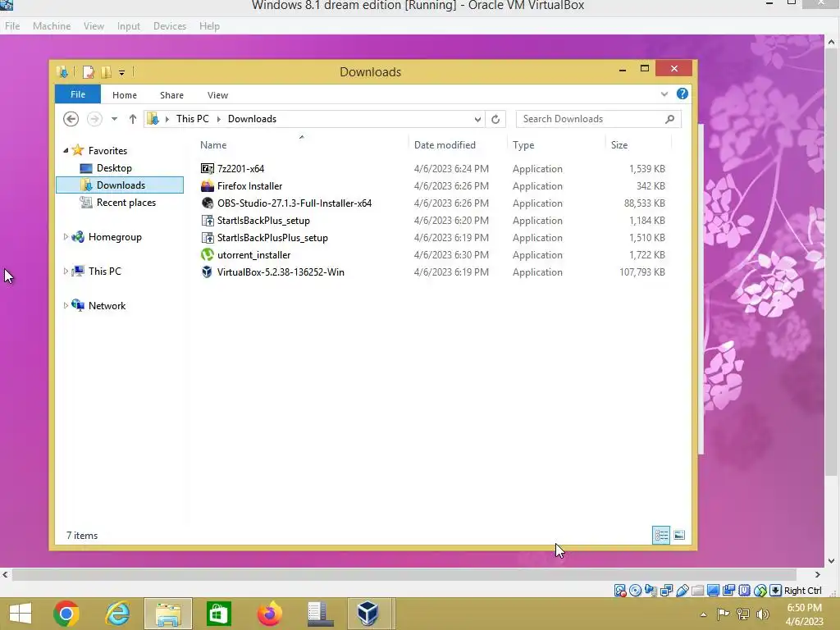Select the utorrent_installer file icon
The height and width of the screenshot is (630, 840).
click(207, 255)
